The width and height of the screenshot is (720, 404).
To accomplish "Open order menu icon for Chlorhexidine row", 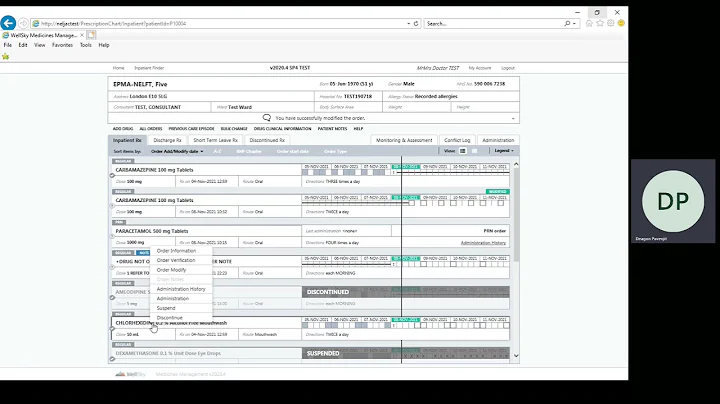I will pyautogui.click(x=112, y=328).
